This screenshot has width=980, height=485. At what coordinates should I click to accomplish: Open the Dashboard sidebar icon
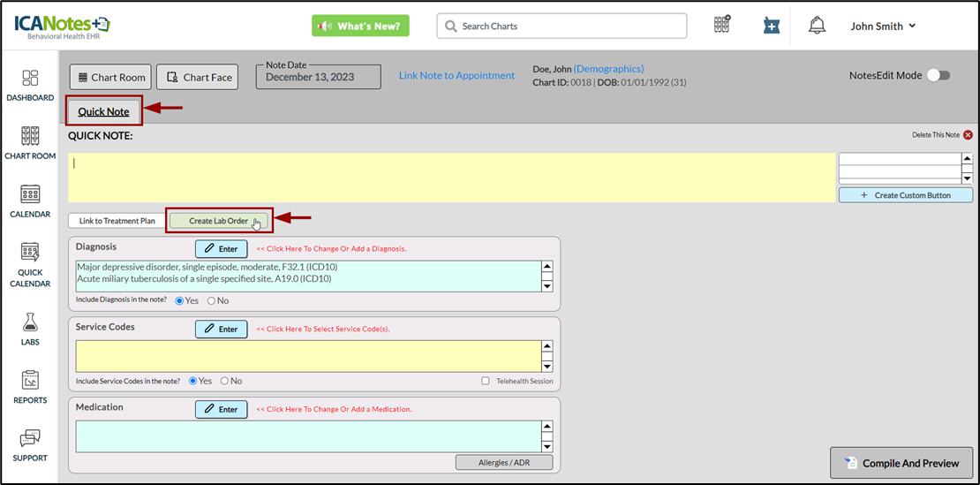tap(30, 78)
